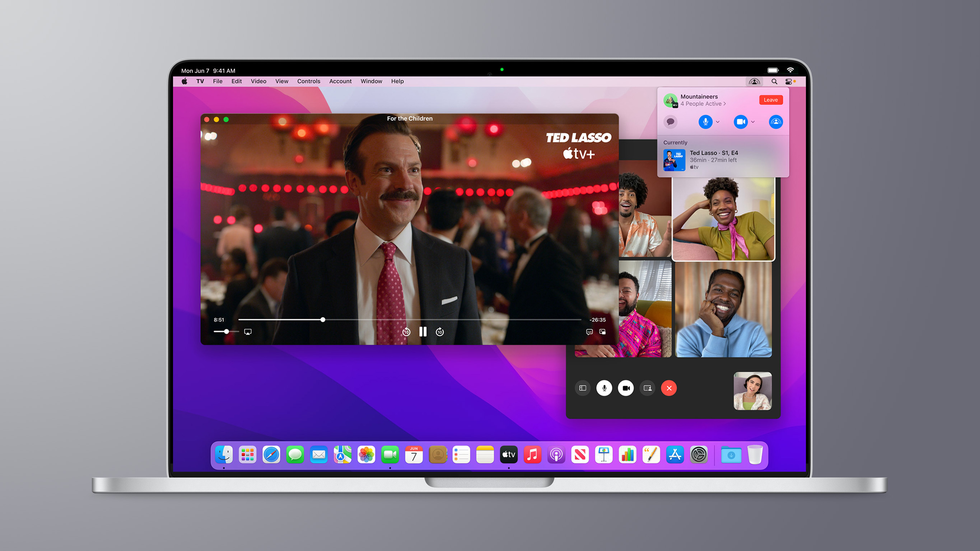Screen dimensions: 980x551
Task: Open Keynote from the Dock
Action: (604, 455)
